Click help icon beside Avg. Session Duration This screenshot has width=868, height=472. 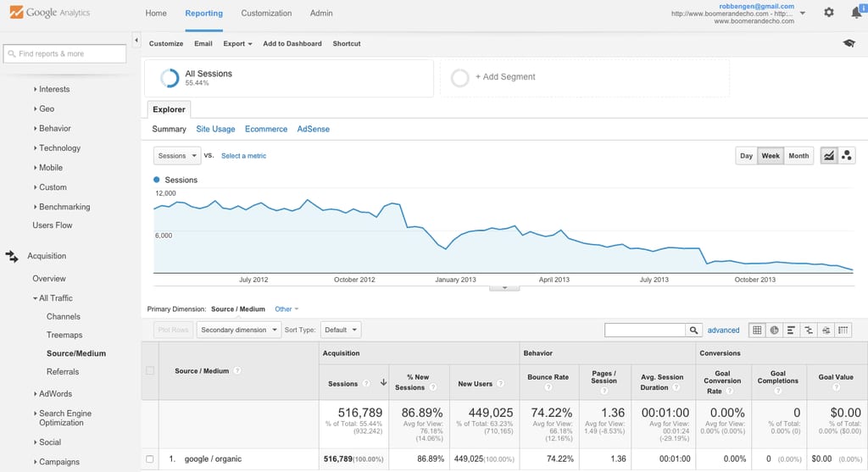[x=676, y=387]
